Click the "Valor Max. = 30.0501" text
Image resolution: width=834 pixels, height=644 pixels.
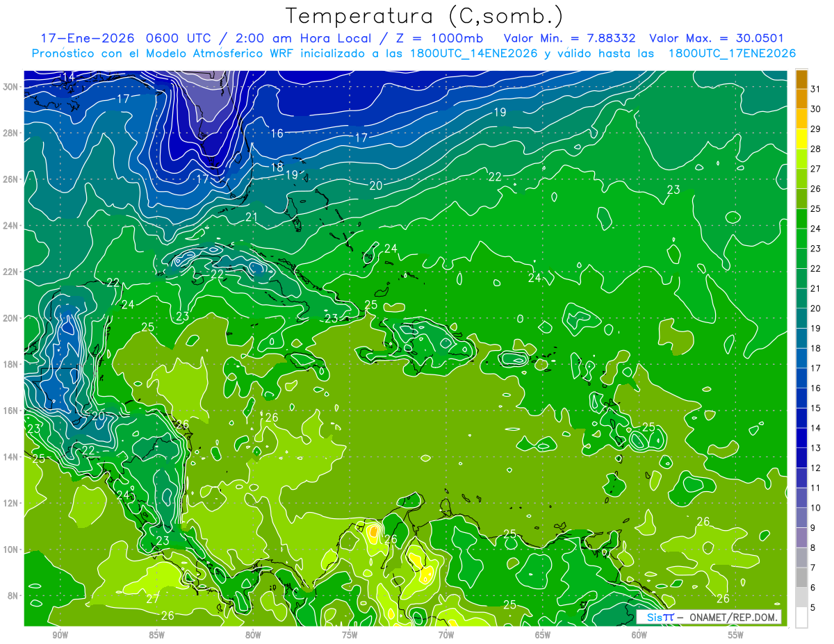tap(717, 38)
